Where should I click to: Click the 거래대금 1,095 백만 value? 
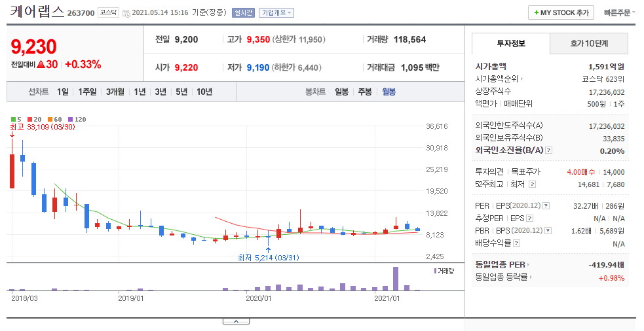click(420, 67)
